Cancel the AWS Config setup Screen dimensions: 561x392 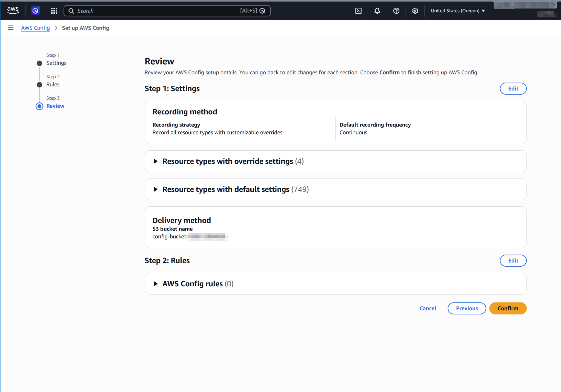pyautogui.click(x=428, y=308)
